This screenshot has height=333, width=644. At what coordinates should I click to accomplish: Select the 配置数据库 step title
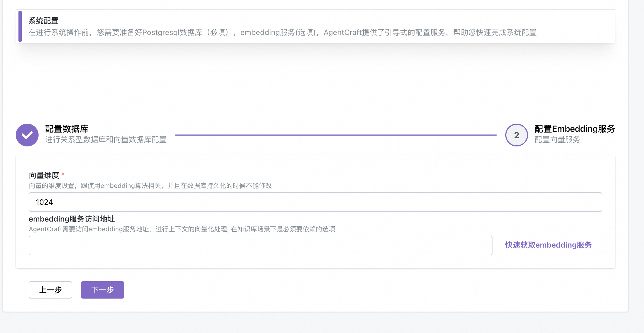(x=67, y=129)
